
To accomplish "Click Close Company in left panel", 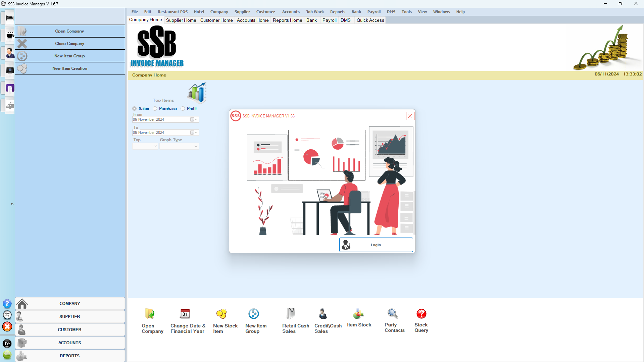I will (x=70, y=44).
